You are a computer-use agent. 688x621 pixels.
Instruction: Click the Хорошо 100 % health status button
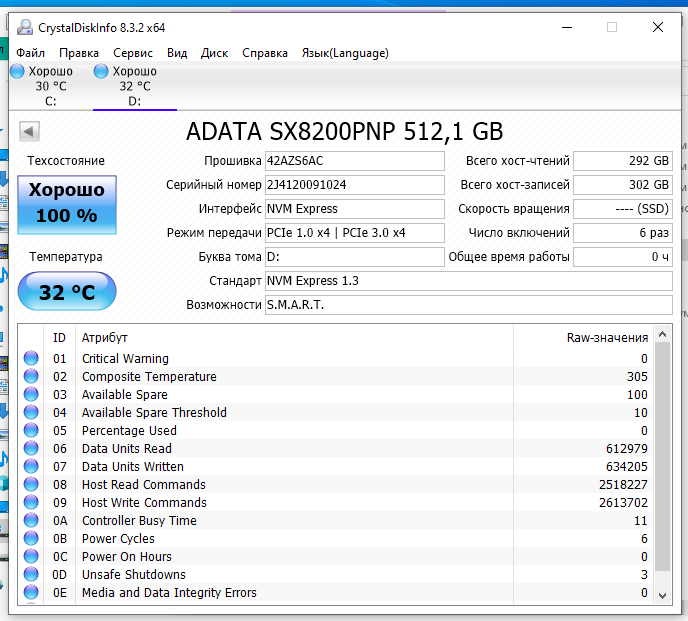(x=67, y=203)
